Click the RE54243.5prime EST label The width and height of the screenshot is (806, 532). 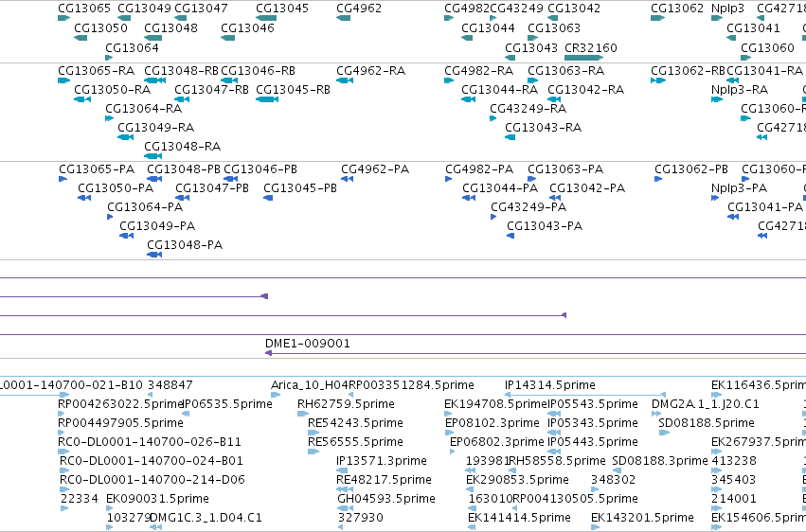(356, 422)
